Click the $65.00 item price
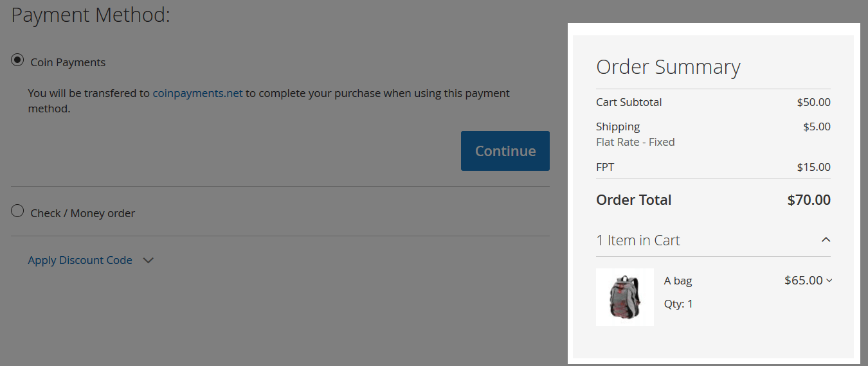The width and height of the screenshot is (868, 366). coord(804,280)
